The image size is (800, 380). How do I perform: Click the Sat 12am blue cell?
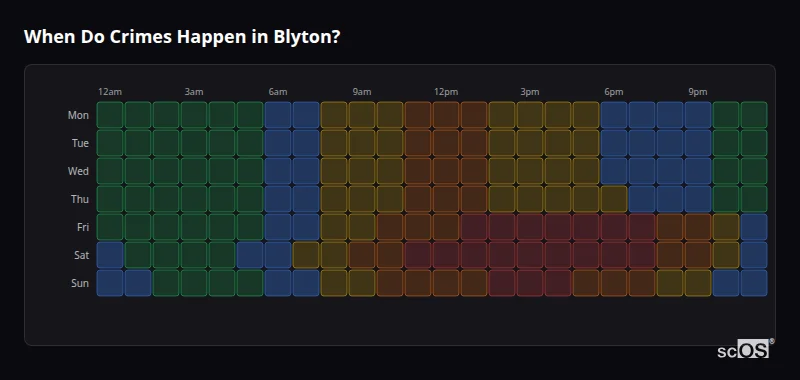pos(110,255)
